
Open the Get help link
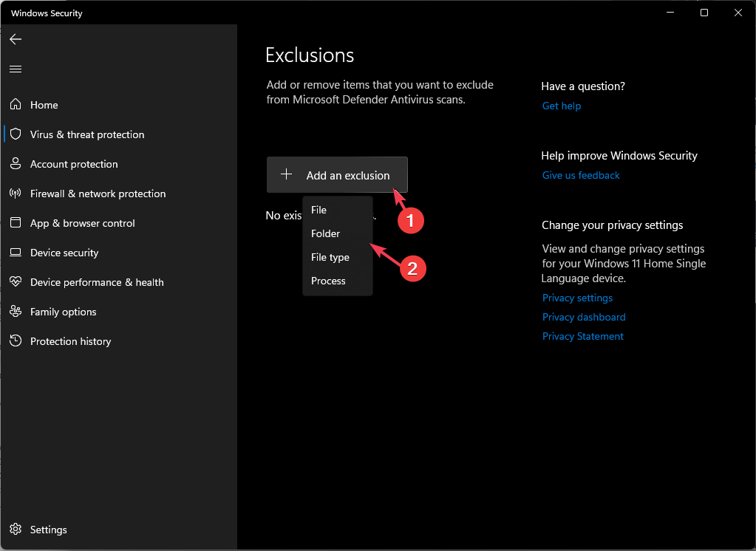562,106
